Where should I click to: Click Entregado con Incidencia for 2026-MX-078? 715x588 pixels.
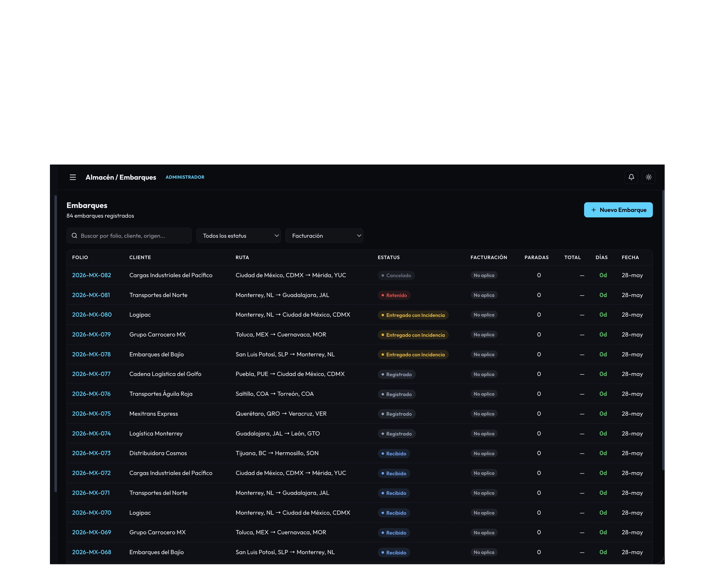[413, 355]
